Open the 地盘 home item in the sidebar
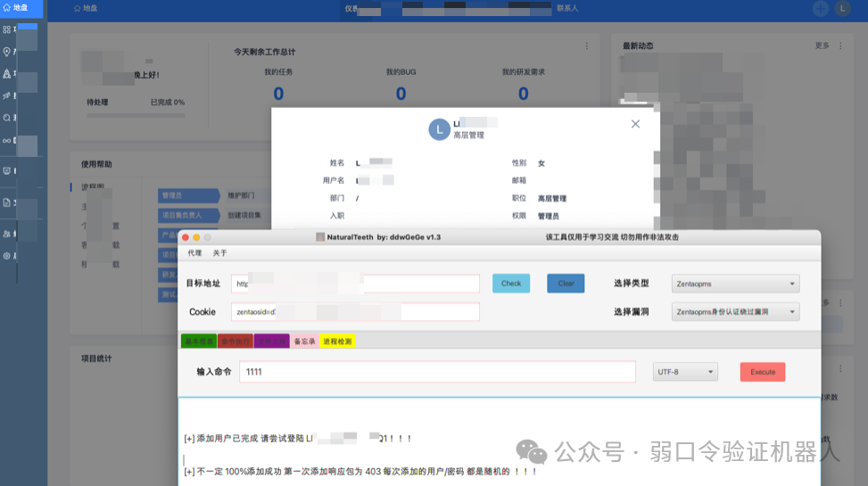Screen dimensions: 868x486 tap(21, 8)
